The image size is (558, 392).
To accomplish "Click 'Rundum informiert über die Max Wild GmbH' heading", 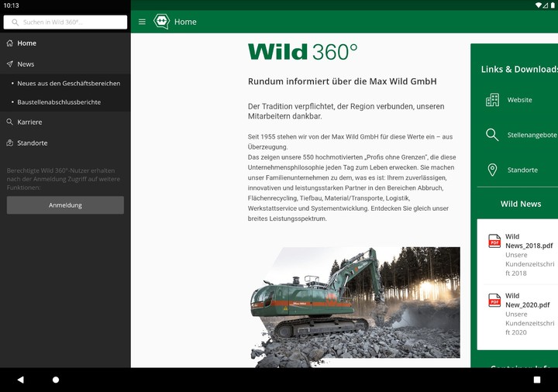I will [342, 81].
